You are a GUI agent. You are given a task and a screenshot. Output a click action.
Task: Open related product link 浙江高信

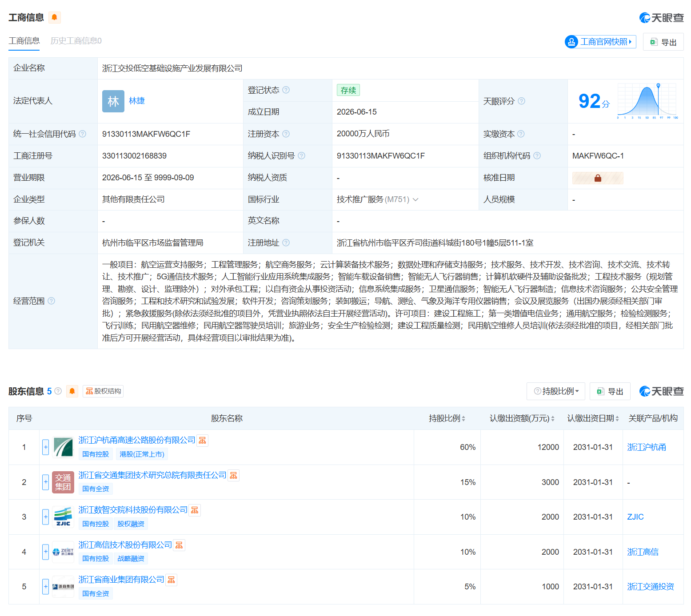tap(643, 552)
